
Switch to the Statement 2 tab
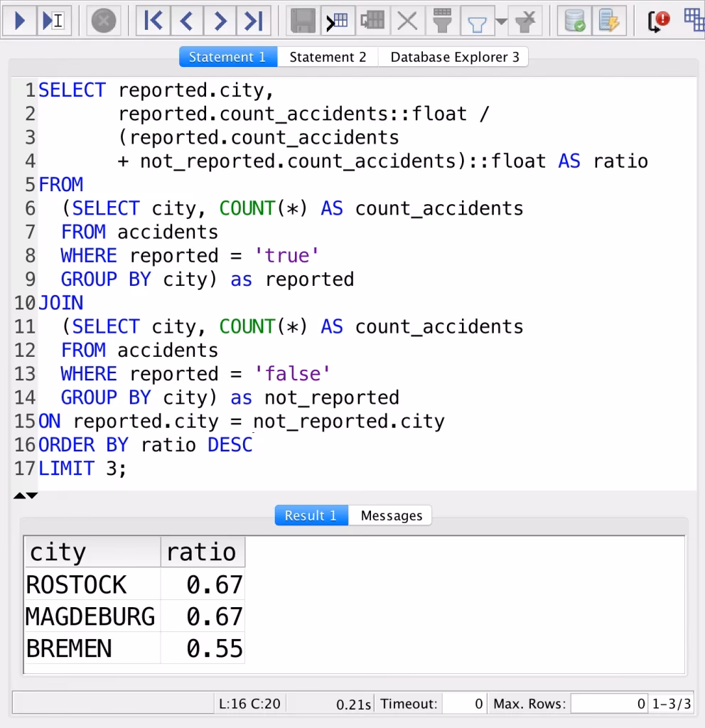(328, 56)
